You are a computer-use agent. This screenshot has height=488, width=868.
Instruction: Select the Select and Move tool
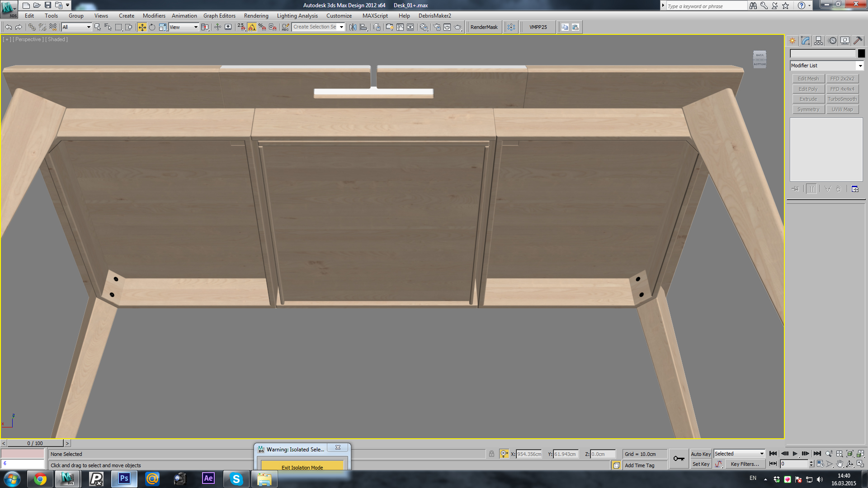coord(142,27)
